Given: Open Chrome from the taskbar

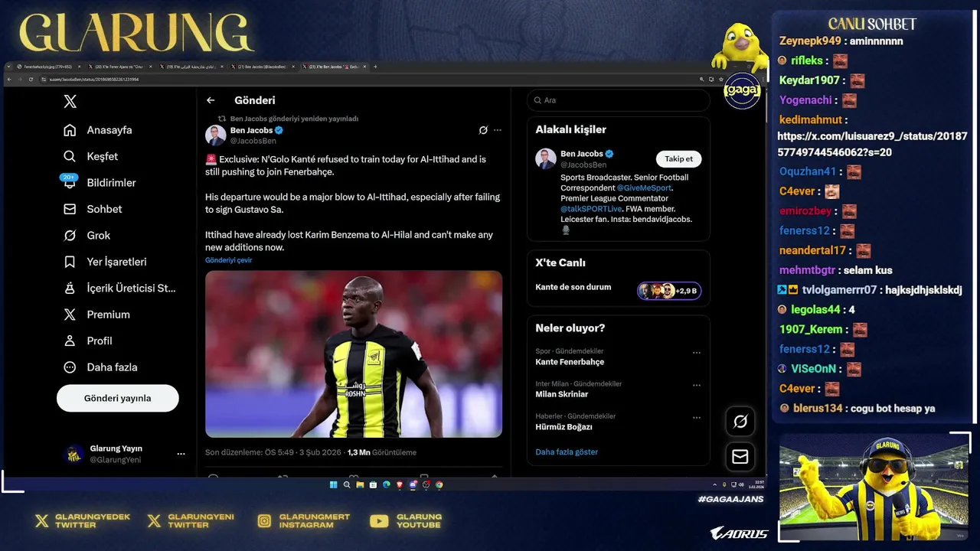Looking at the screenshot, I should 439,484.
